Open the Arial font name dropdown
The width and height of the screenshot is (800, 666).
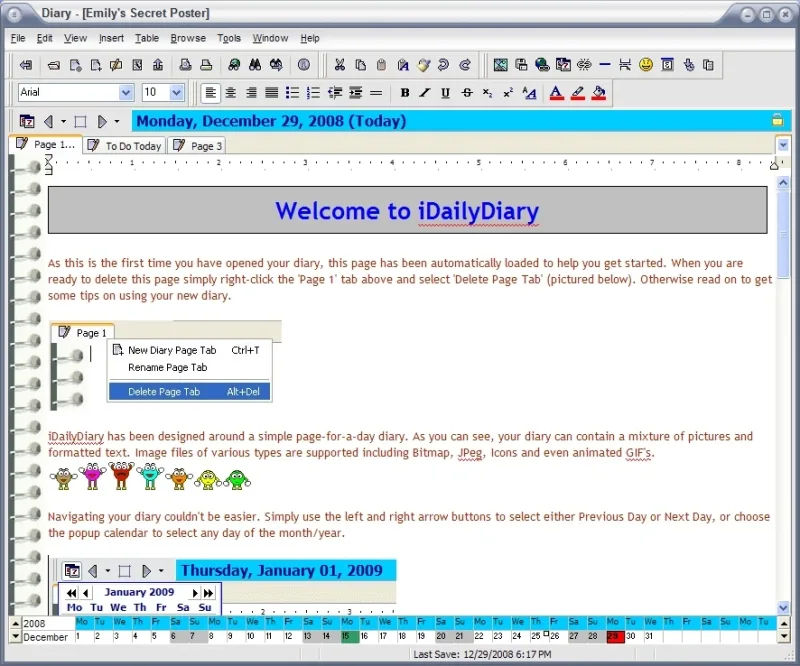click(126, 92)
